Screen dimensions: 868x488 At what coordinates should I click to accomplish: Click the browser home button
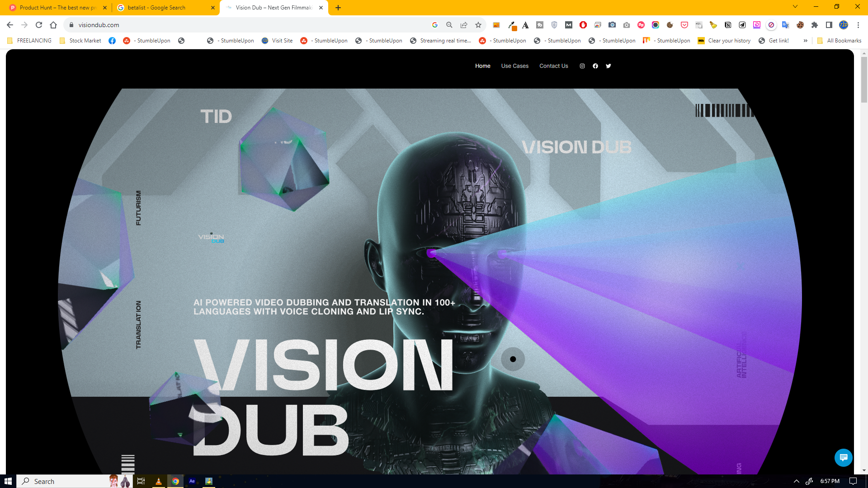pyautogui.click(x=53, y=25)
